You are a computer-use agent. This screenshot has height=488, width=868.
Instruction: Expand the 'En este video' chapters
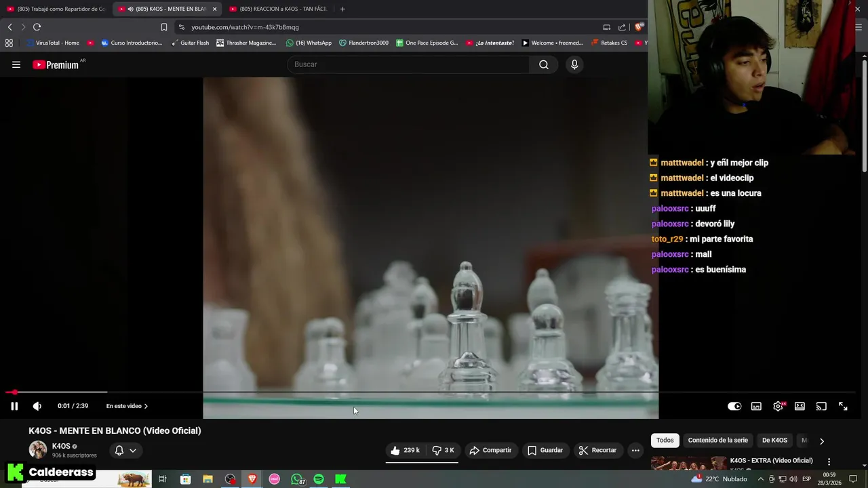127,406
